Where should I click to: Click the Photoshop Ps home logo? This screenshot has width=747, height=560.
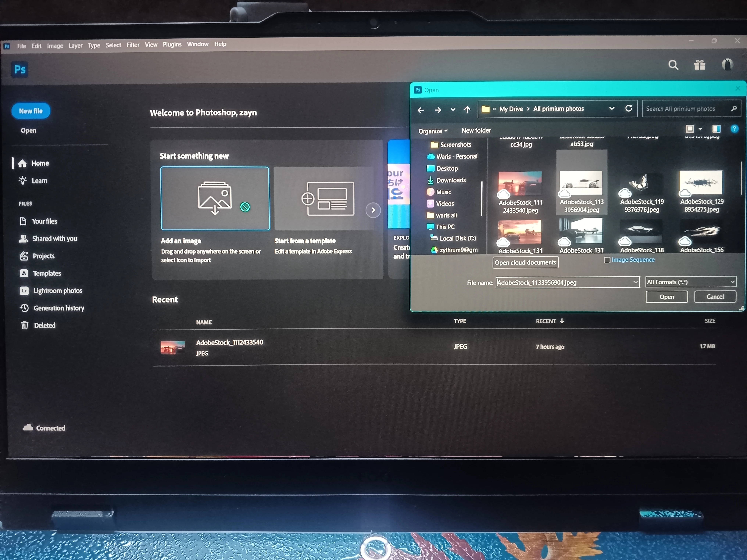click(x=20, y=69)
